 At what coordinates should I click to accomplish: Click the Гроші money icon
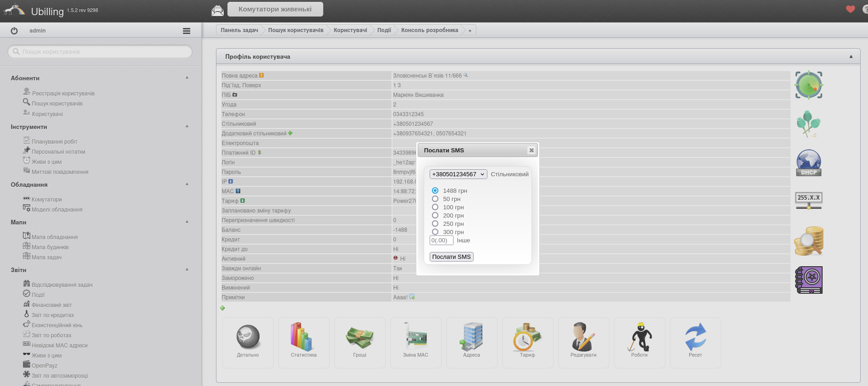point(359,338)
